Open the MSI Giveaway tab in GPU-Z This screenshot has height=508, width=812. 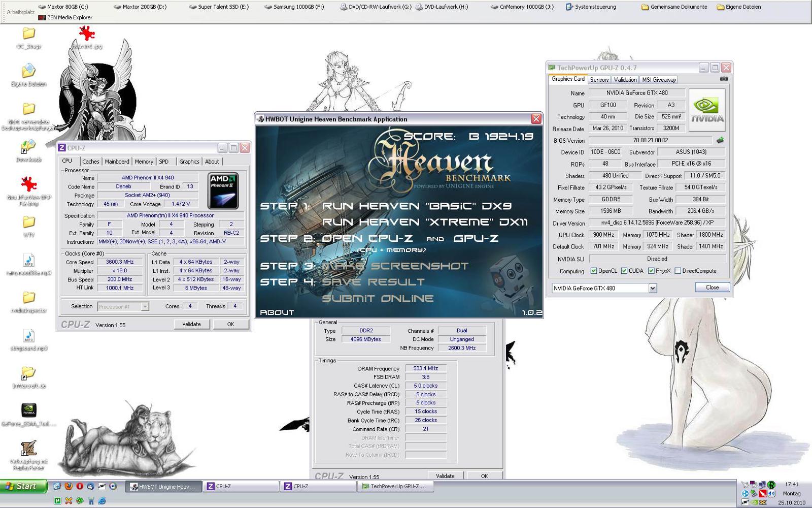(x=659, y=80)
